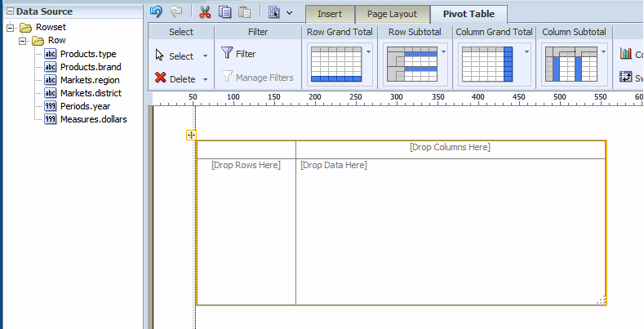Screen dimensions: 644x329
Task: Collapse the Rowset tree folder
Action: tap(11, 28)
